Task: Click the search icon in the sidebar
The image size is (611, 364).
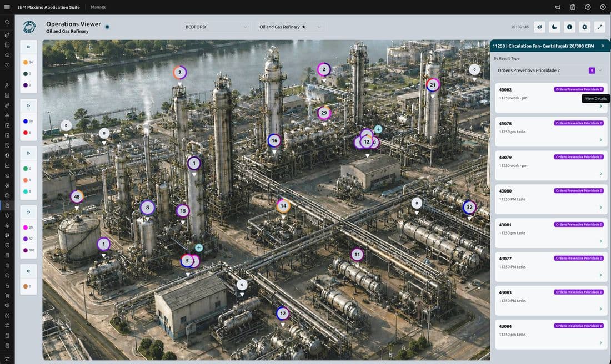Action: click(x=7, y=22)
